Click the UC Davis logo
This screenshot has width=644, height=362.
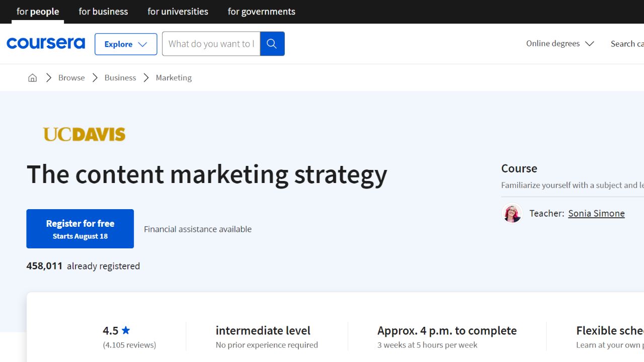(x=84, y=134)
